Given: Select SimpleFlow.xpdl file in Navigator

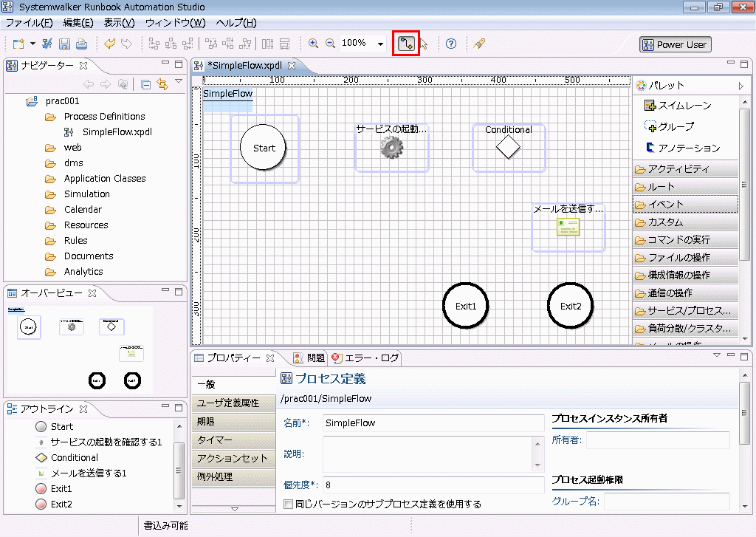Looking at the screenshot, I should [117, 131].
